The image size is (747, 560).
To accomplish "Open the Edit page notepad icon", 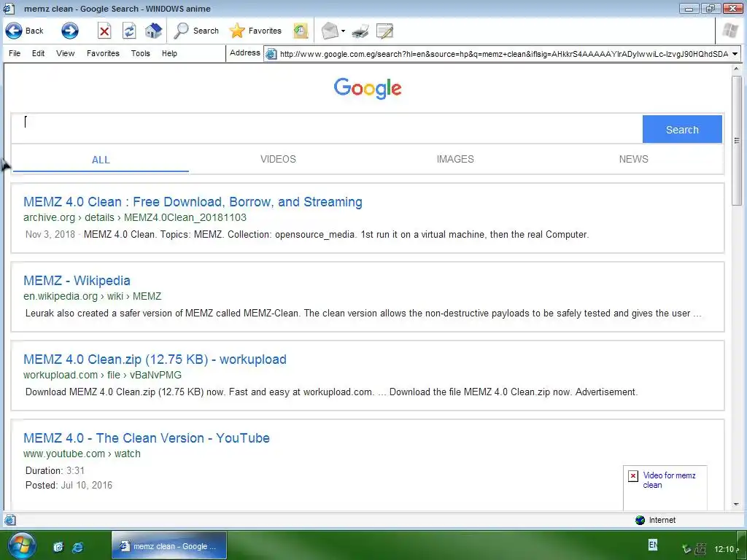I will pos(385,31).
